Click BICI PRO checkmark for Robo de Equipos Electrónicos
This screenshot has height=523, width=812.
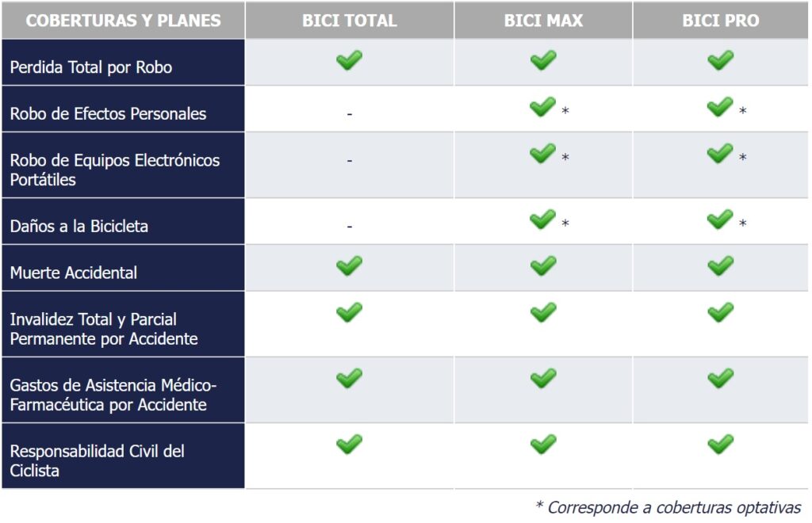click(x=720, y=153)
